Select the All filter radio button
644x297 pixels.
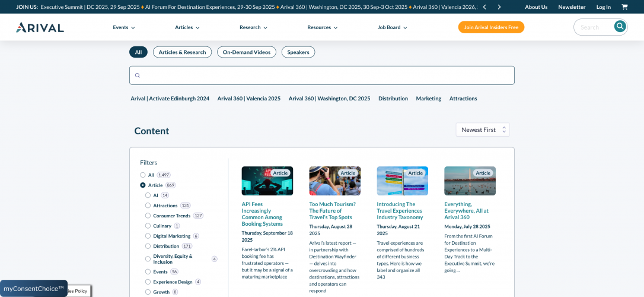click(142, 175)
